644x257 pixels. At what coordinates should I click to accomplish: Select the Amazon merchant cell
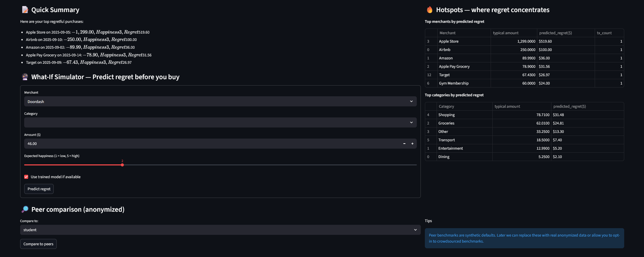[x=464, y=58]
